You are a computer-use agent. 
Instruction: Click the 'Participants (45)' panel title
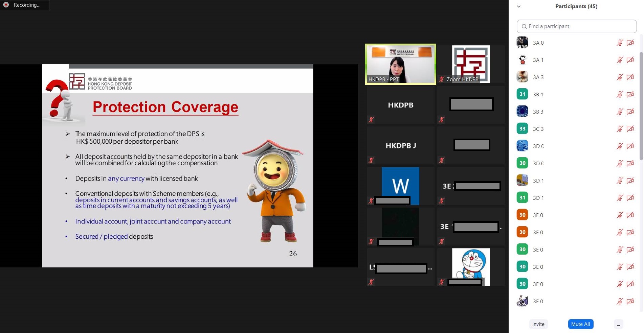(576, 6)
